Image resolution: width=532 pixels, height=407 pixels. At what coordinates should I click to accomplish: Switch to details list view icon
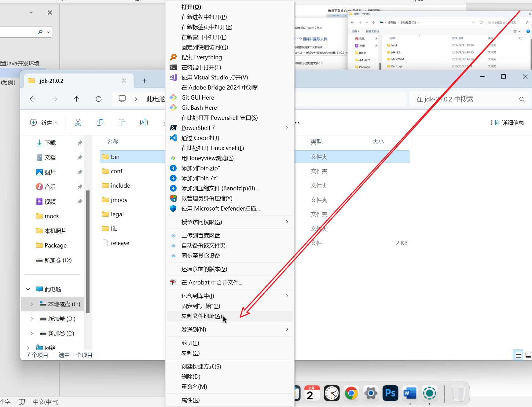518,355
